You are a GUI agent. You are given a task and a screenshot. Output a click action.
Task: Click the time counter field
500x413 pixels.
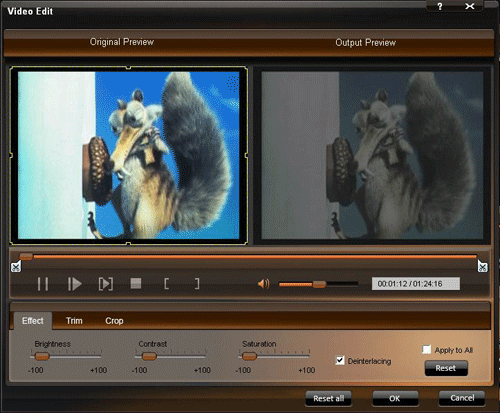coord(416,284)
